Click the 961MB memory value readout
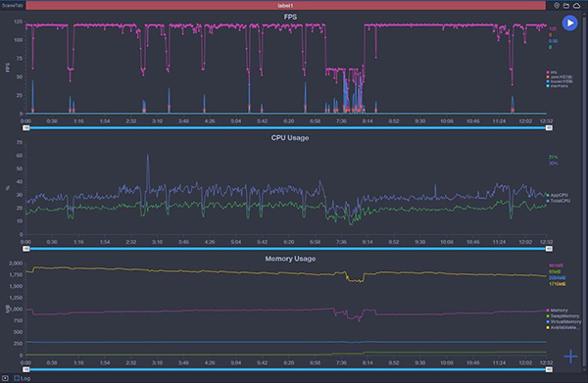 pyautogui.click(x=556, y=265)
